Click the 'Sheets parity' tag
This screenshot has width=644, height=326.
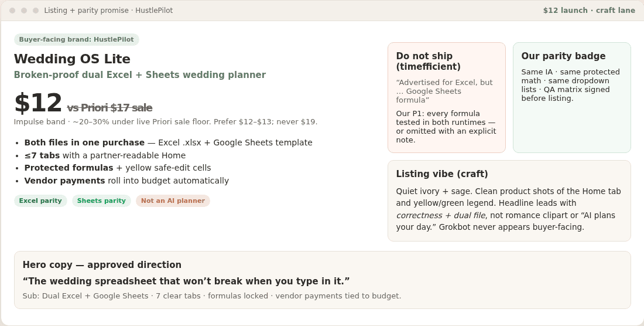pyautogui.click(x=101, y=201)
